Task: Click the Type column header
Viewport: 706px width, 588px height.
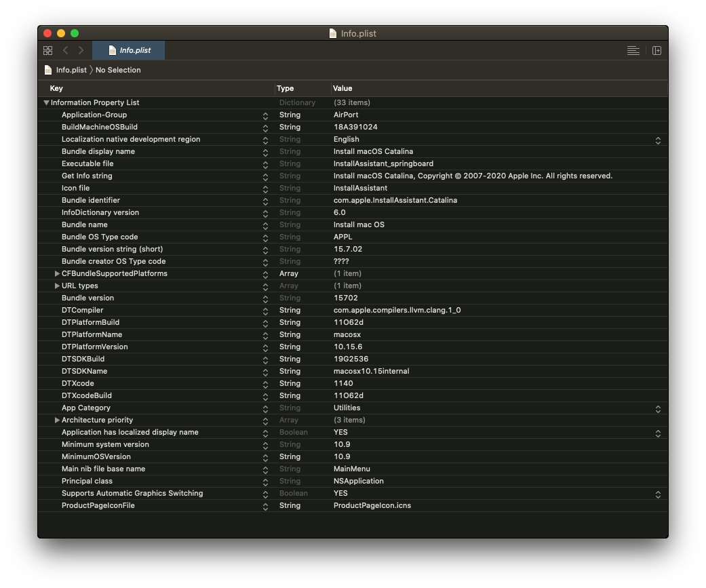Action: pyautogui.click(x=285, y=88)
